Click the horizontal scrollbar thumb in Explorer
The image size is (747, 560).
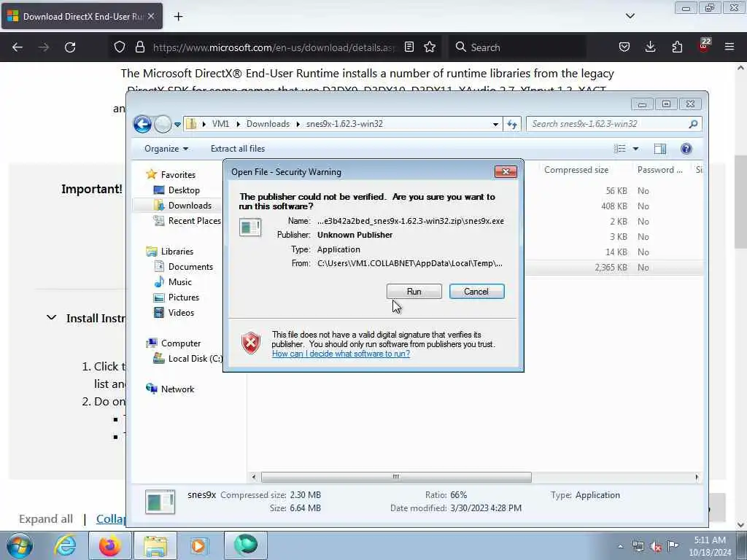point(396,477)
